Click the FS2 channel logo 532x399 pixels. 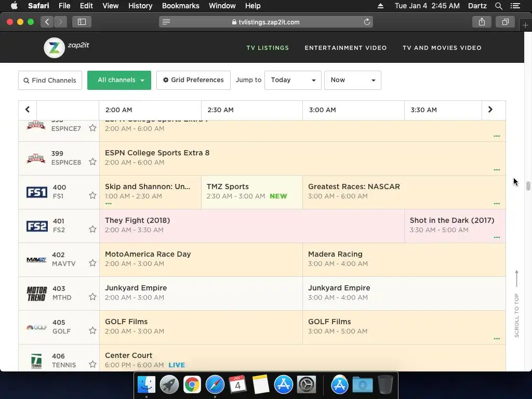[x=37, y=226]
